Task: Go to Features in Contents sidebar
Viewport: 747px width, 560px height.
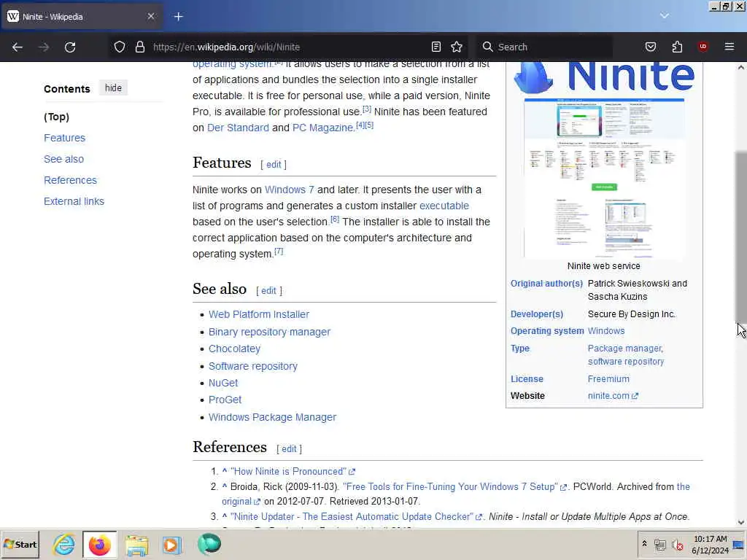Action: click(x=64, y=138)
